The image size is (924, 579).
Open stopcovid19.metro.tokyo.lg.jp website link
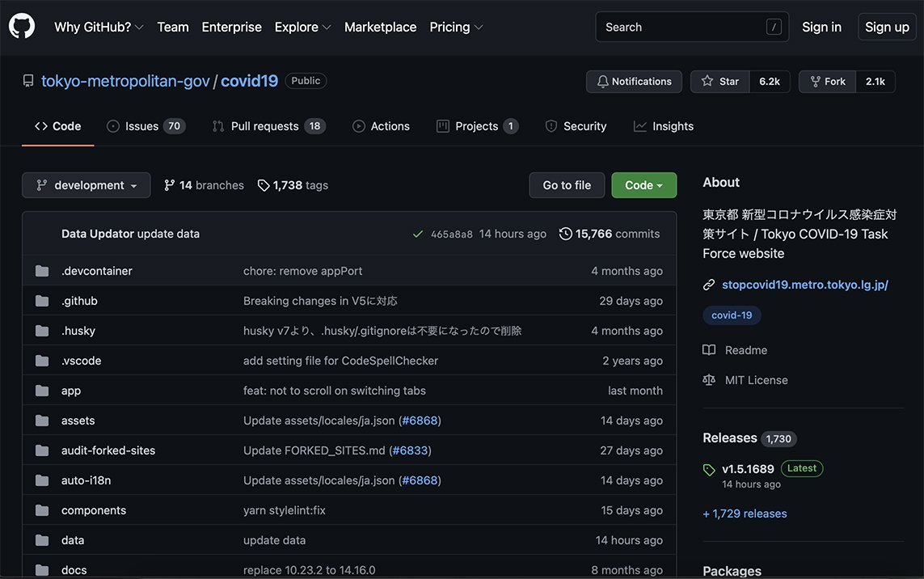tap(805, 285)
